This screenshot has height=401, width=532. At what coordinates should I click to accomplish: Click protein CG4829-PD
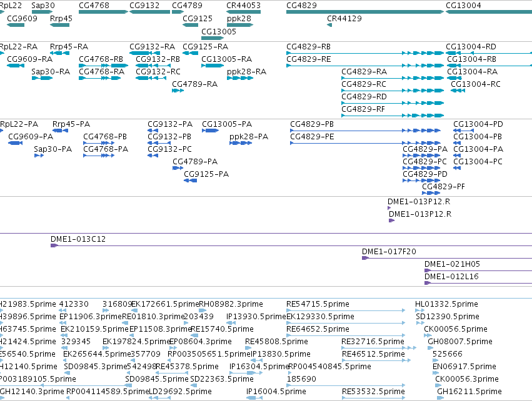[421, 181]
